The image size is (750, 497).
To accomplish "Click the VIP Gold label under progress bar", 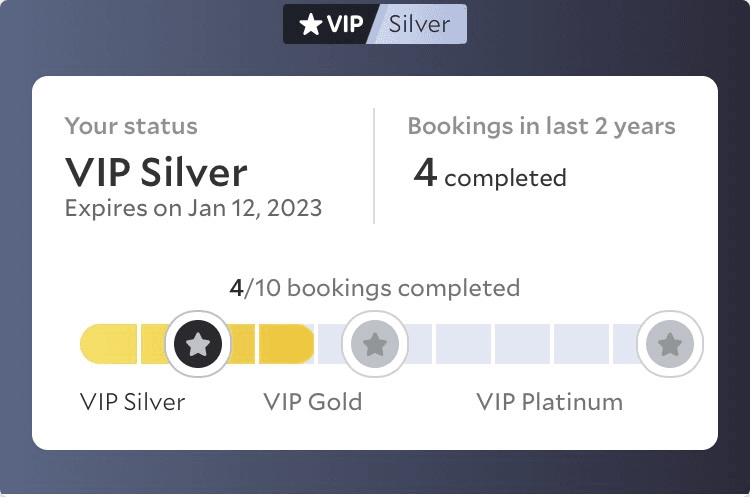I will coord(313,402).
